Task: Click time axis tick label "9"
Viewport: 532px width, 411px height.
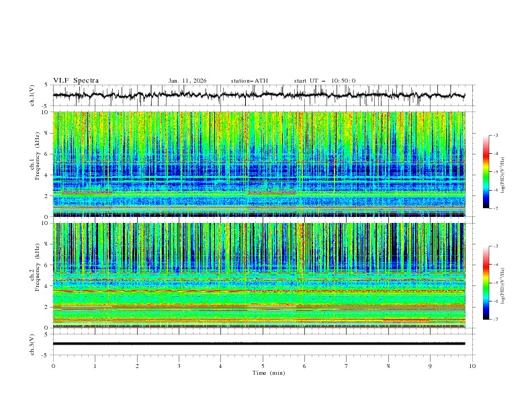Action: pyautogui.click(x=430, y=366)
